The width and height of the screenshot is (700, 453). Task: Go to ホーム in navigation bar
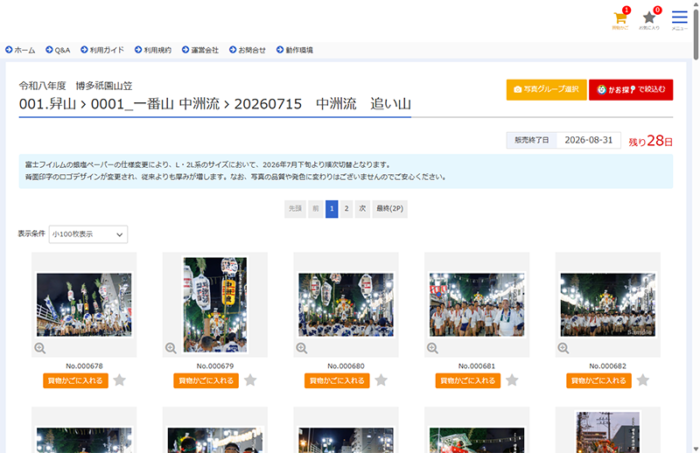[20, 50]
